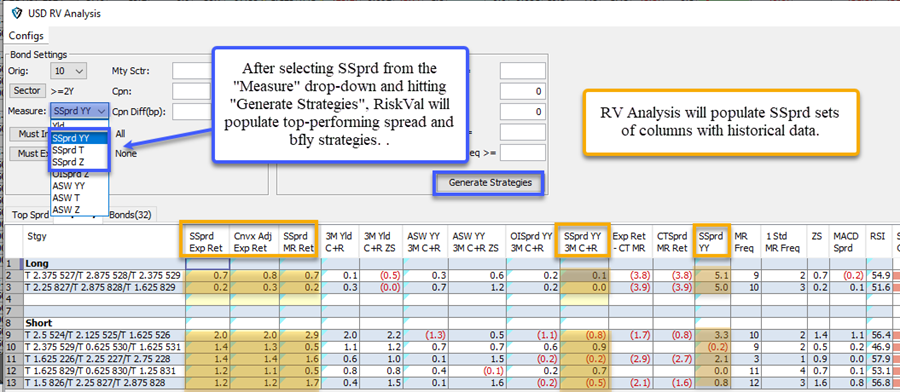Click the MACD Sprd column header
900x392 pixels.
pyautogui.click(x=847, y=242)
